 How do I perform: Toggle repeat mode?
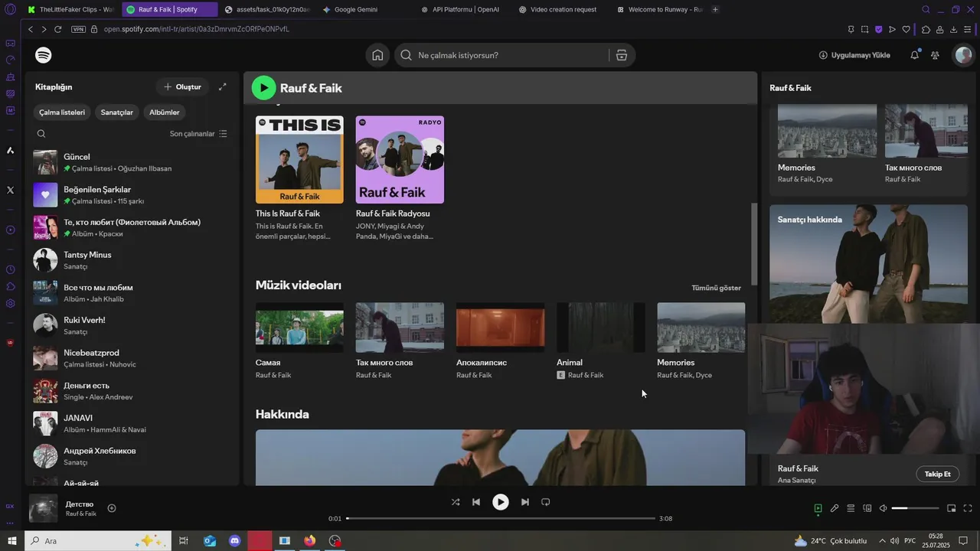[x=546, y=502]
